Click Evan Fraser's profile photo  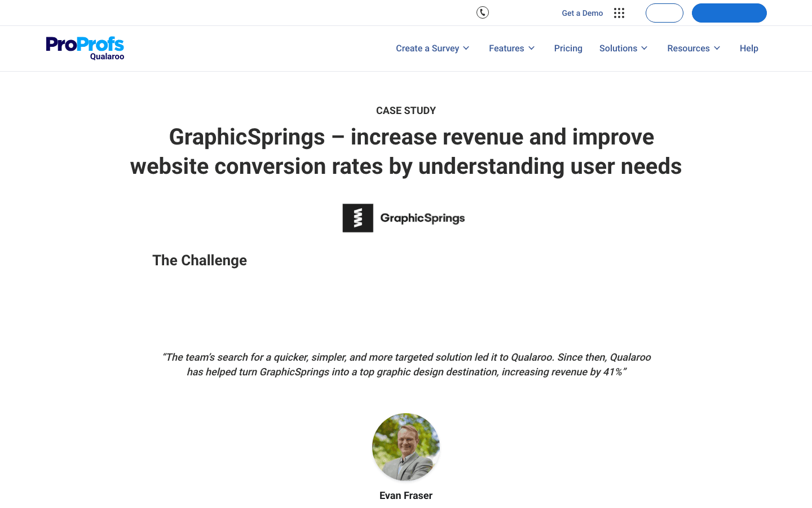(x=406, y=447)
